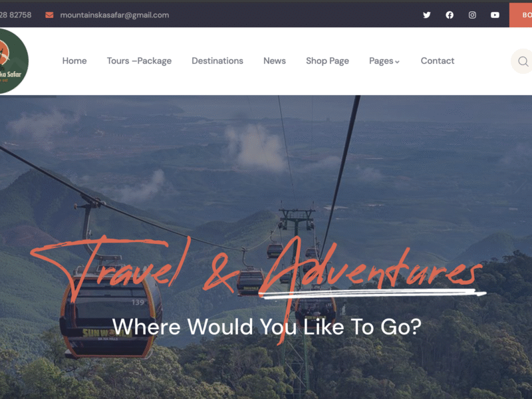
Task: Click the envelope email icon
Action: [x=49, y=15]
